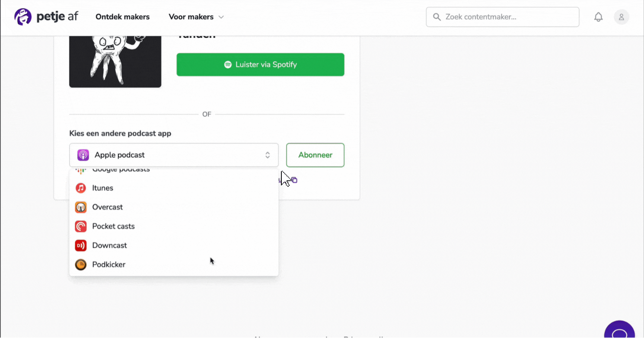Click Luister via Spotify button
Viewport: 644px width, 338px height.
(x=260, y=64)
